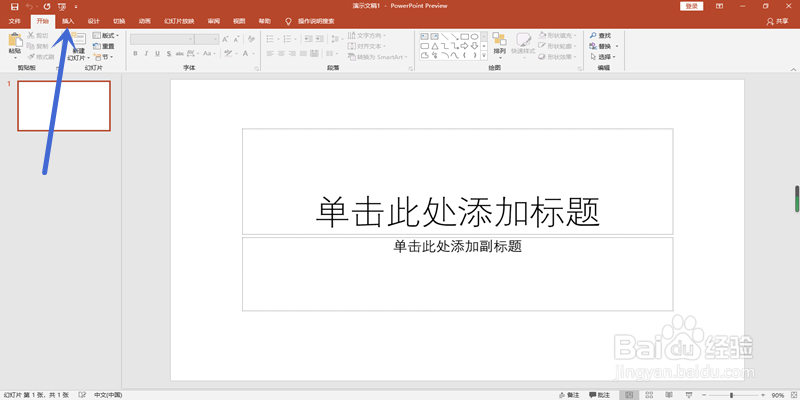Click the decrease list level icon
This screenshot has width=800, height=400.
[x=308, y=39]
